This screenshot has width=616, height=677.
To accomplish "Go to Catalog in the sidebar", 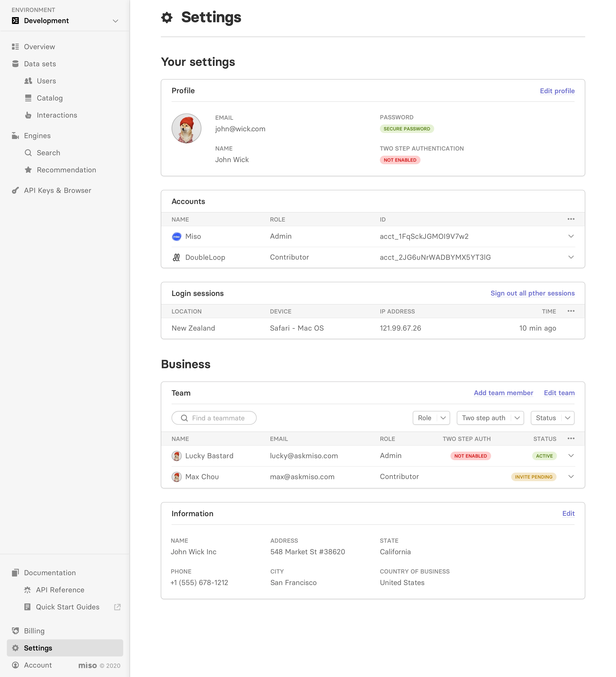I will coord(50,98).
